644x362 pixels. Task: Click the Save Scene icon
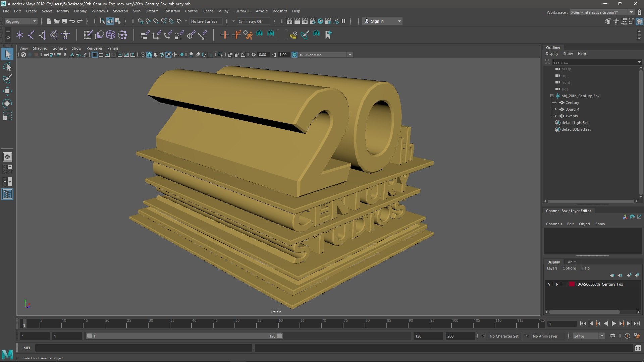tap(64, 21)
